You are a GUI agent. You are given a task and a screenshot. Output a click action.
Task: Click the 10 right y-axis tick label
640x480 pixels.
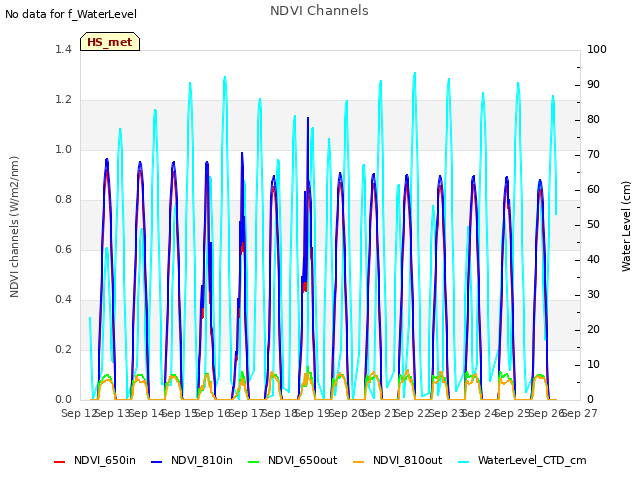tap(593, 364)
